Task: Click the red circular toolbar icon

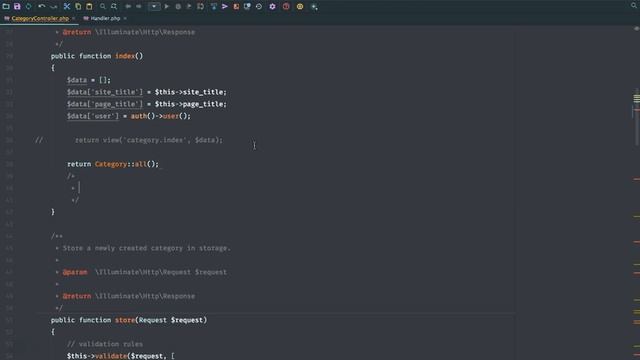Action: (x=286, y=7)
